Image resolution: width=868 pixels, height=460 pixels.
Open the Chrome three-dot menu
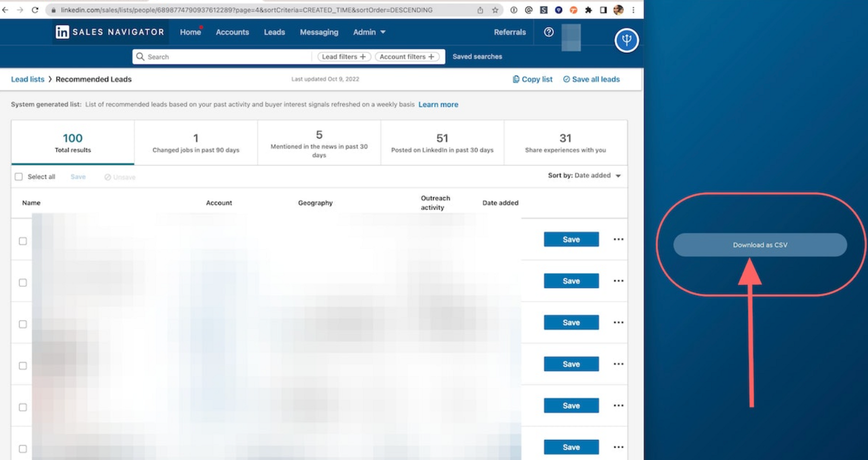(633, 10)
